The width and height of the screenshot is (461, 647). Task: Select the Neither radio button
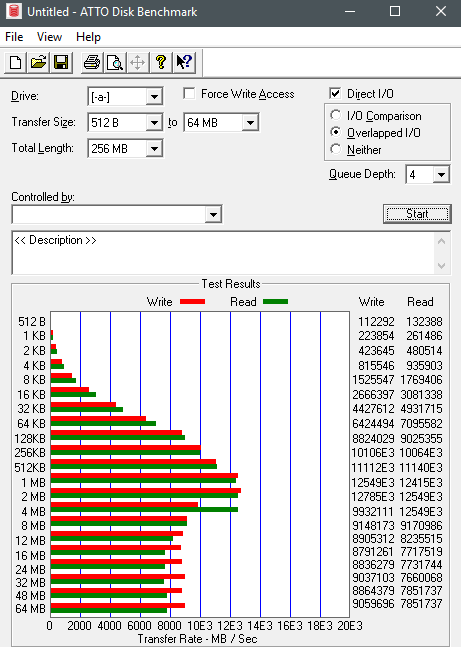pos(336,149)
